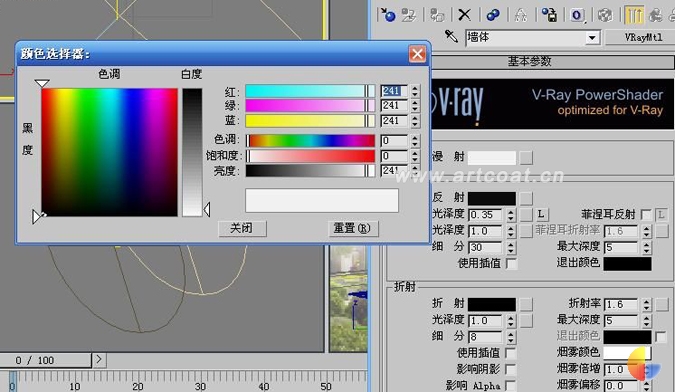Click the spinner beside 折射率 1.6

(x=647, y=305)
